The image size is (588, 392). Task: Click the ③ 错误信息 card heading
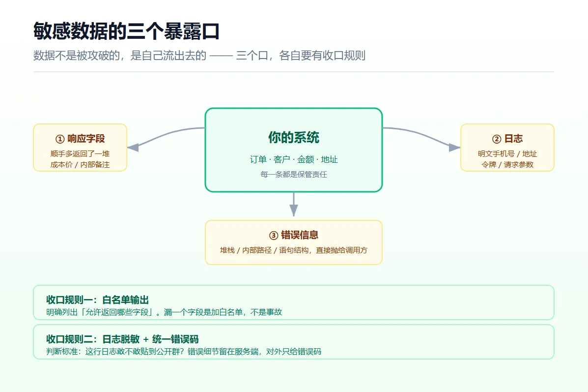[x=294, y=235]
